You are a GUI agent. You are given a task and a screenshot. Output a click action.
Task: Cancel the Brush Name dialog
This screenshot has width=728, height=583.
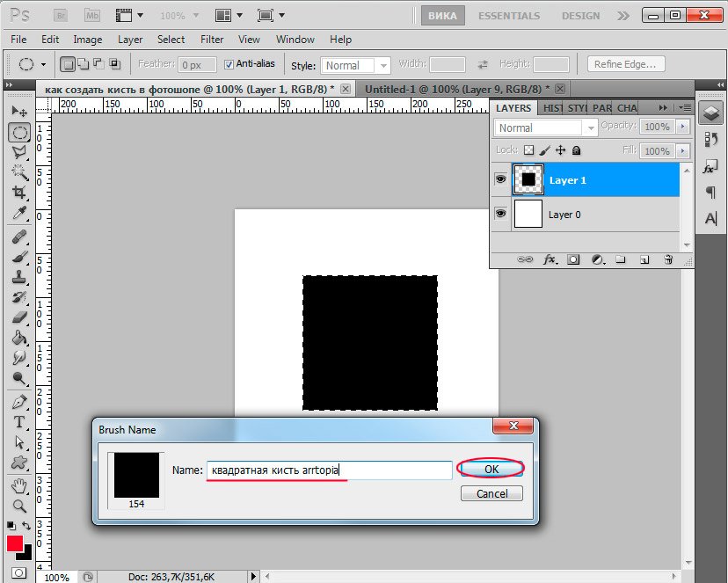(491, 493)
